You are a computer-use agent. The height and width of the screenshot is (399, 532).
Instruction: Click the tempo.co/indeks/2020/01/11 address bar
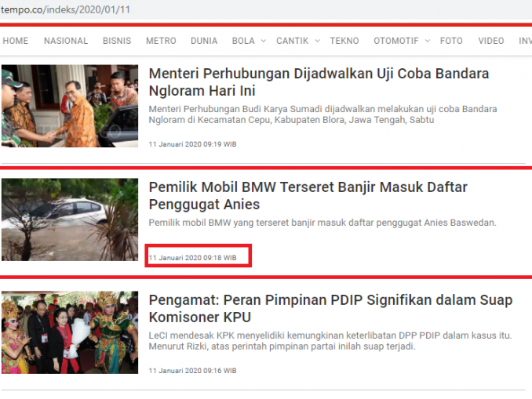tap(65, 9)
